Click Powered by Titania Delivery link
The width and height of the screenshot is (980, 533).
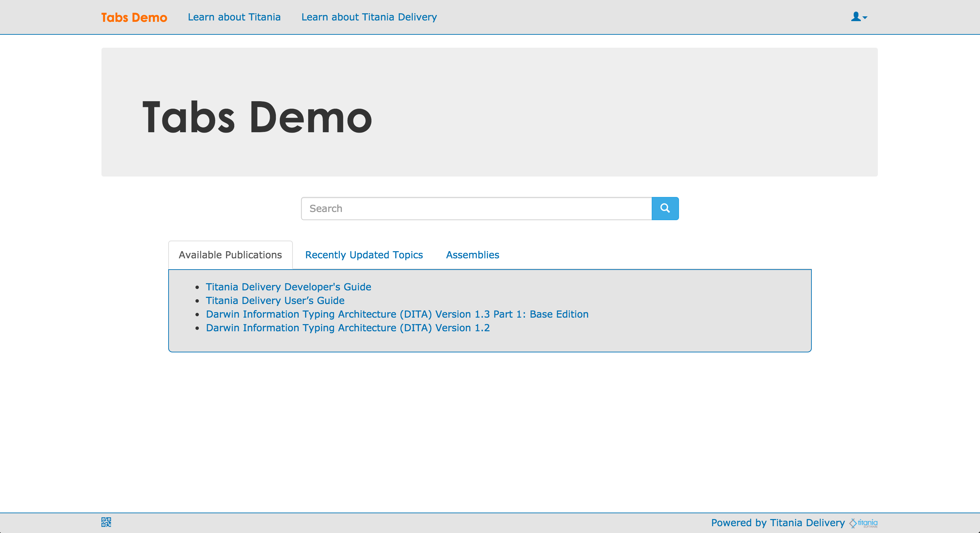tap(778, 523)
